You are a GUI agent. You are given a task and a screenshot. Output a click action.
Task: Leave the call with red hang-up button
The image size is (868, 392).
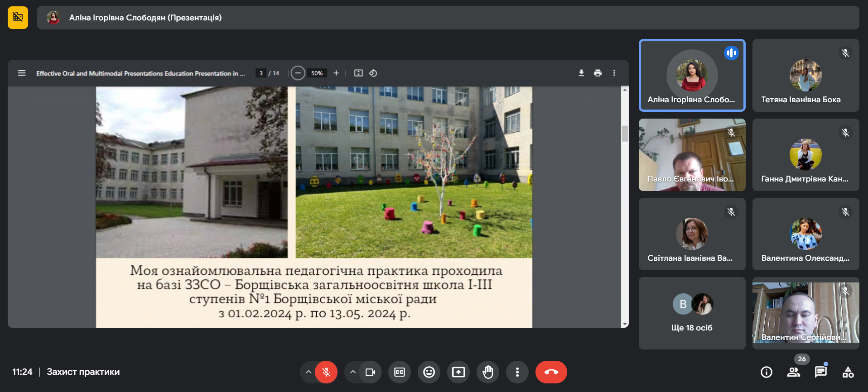tap(551, 372)
